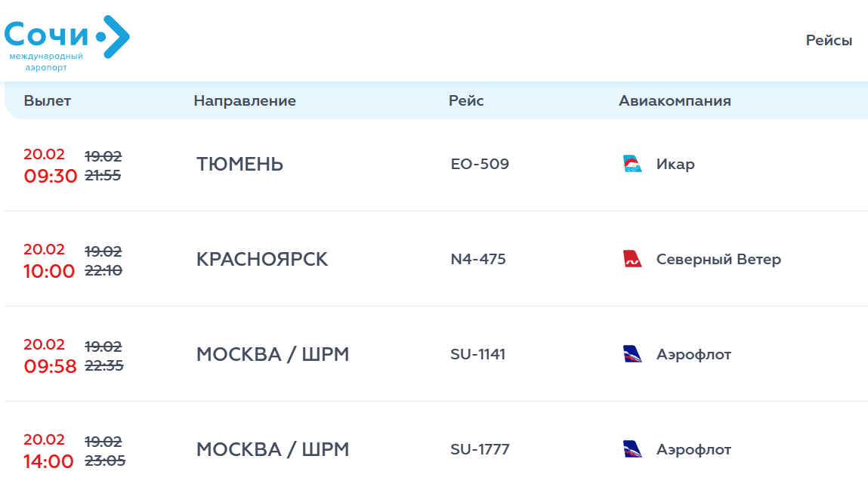Click the Икар airline name
The image size is (868, 496).
click(675, 164)
